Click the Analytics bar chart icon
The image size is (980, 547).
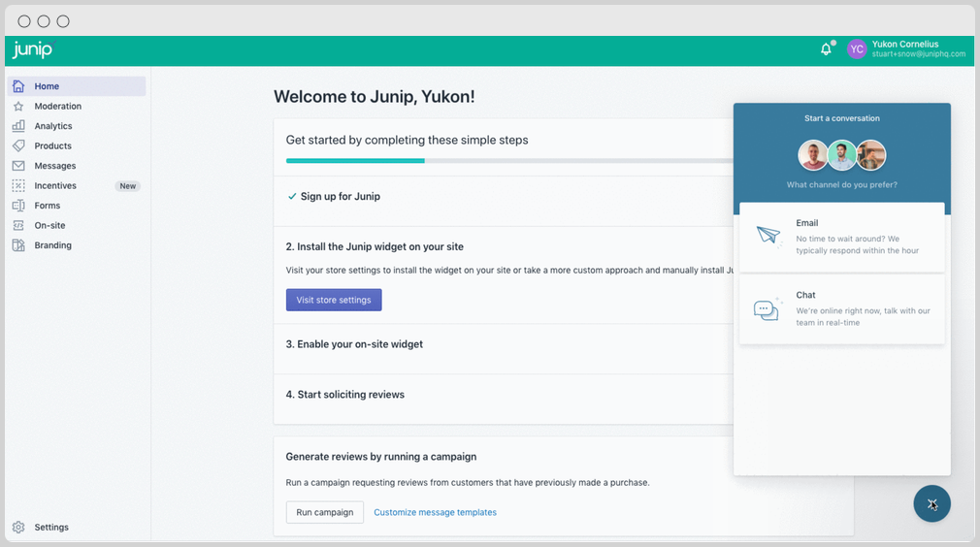[18, 125]
